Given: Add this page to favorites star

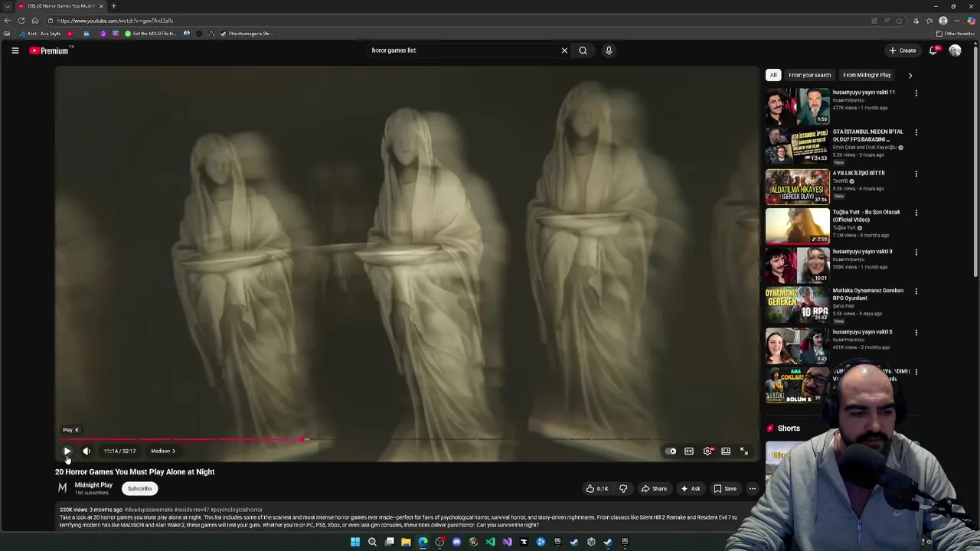Looking at the screenshot, I should pos(900,21).
